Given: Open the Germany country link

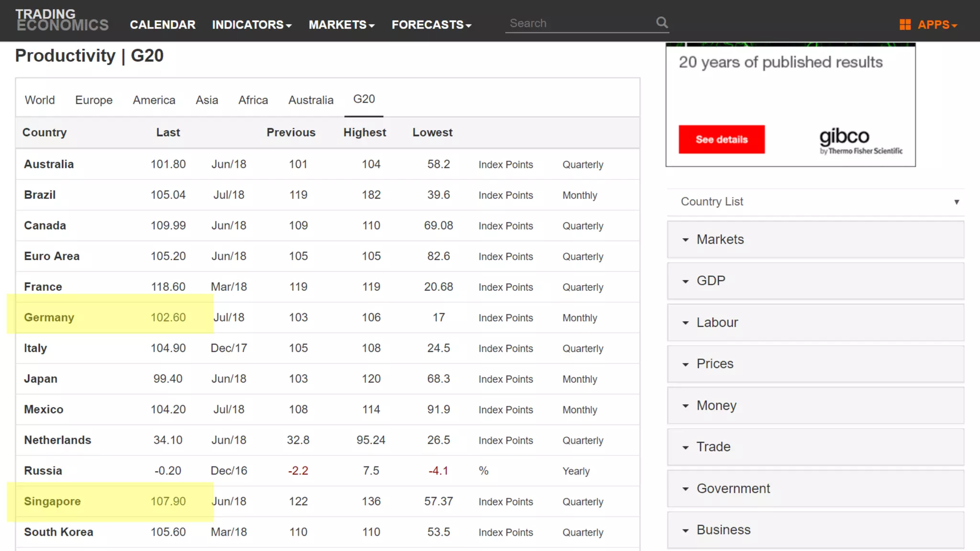Looking at the screenshot, I should click(x=49, y=318).
